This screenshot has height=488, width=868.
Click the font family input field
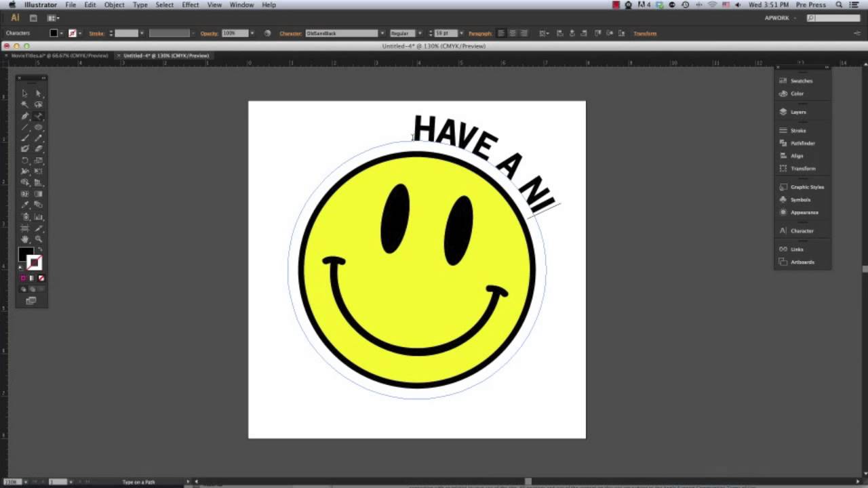[341, 33]
